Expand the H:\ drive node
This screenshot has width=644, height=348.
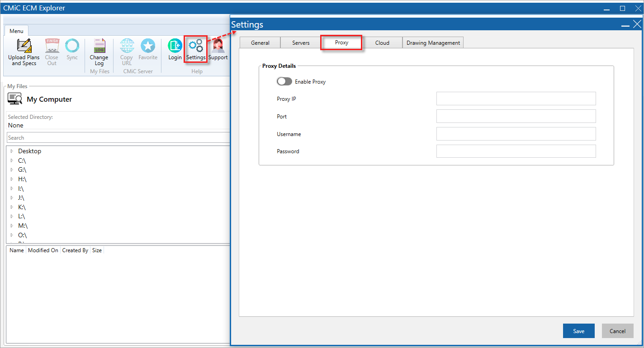coord(12,179)
